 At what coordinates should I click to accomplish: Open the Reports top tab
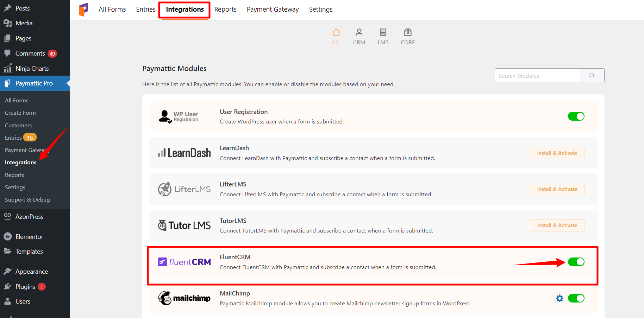(x=225, y=9)
